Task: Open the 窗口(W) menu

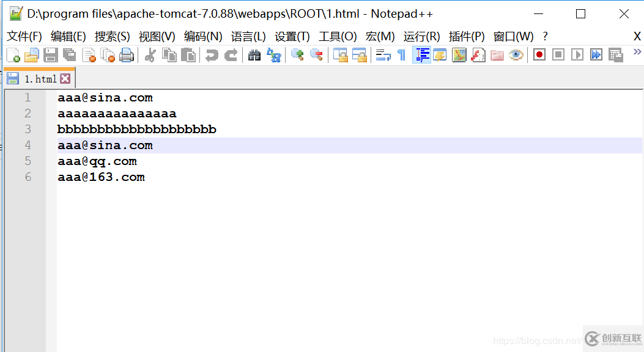Action: pyautogui.click(x=513, y=37)
